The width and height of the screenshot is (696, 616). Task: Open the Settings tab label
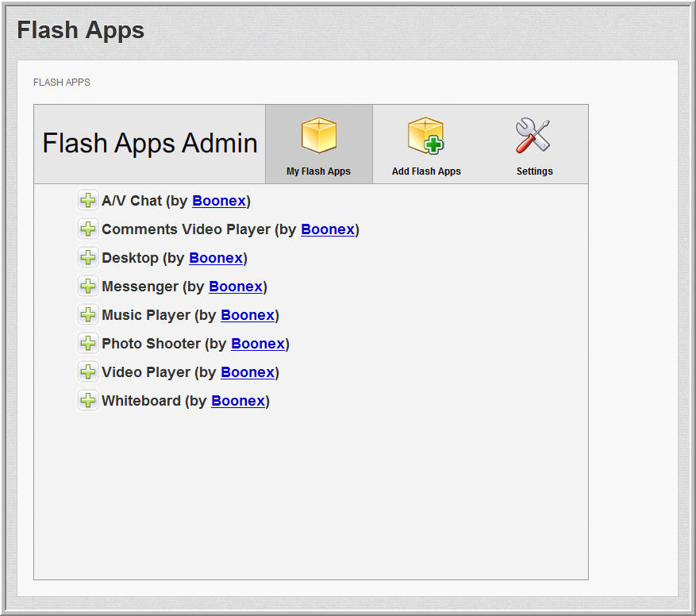point(534,171)
